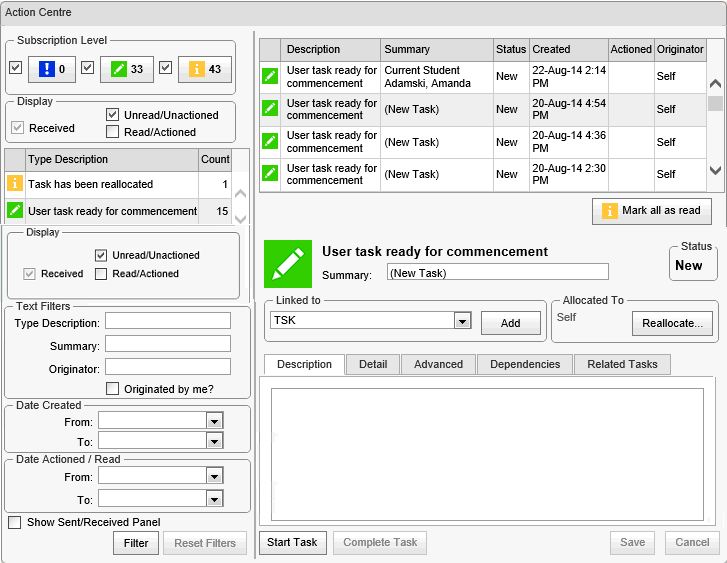Click the Count column header
727x563 pixels.
[215, 160]
